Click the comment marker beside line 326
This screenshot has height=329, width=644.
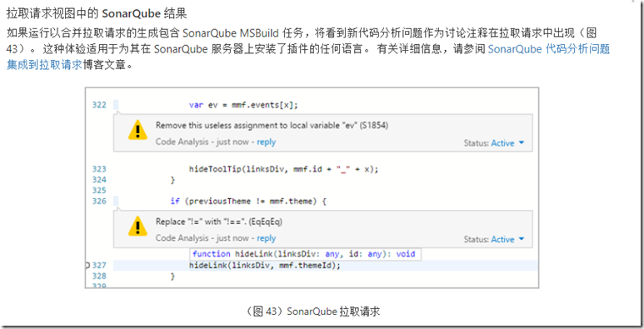pyautogui.click(x=116, y=202)
